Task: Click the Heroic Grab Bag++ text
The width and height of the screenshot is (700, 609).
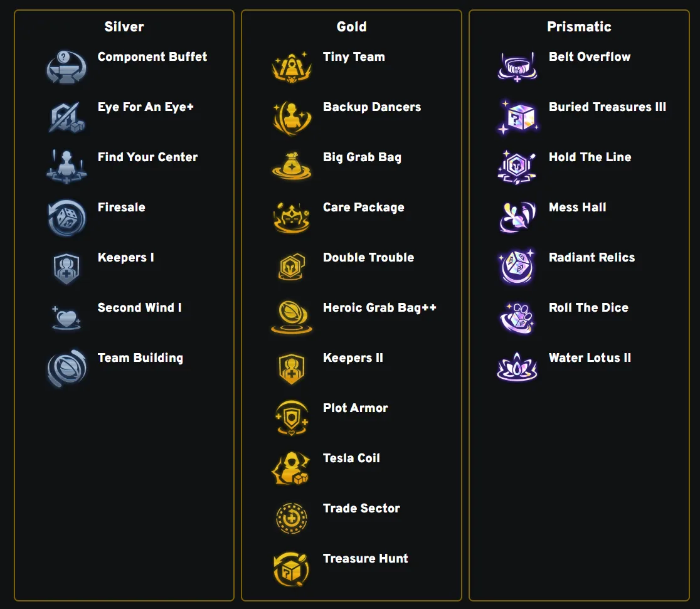Action: (379, 307)
